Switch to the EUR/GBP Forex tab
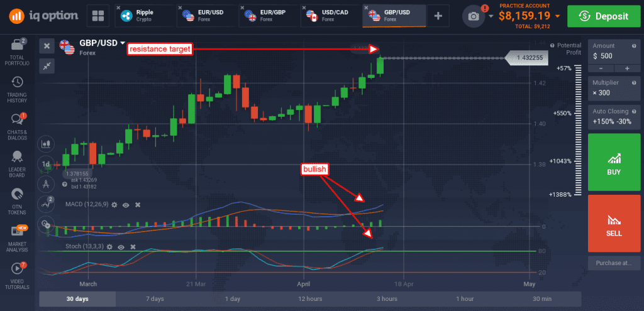The height and width of the screenshot is (311, 644). [x=269, y=16]
